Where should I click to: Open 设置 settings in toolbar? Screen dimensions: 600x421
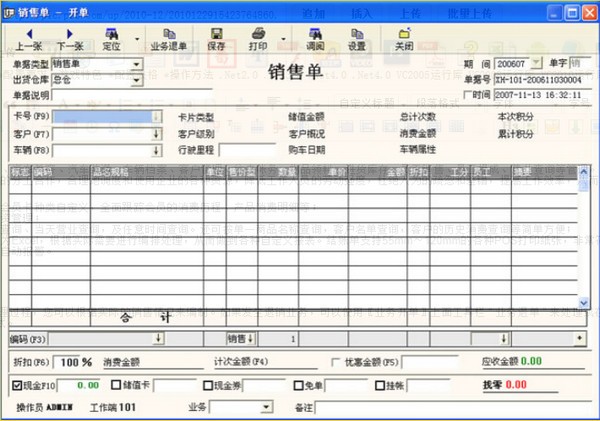[x=357, y=40]
